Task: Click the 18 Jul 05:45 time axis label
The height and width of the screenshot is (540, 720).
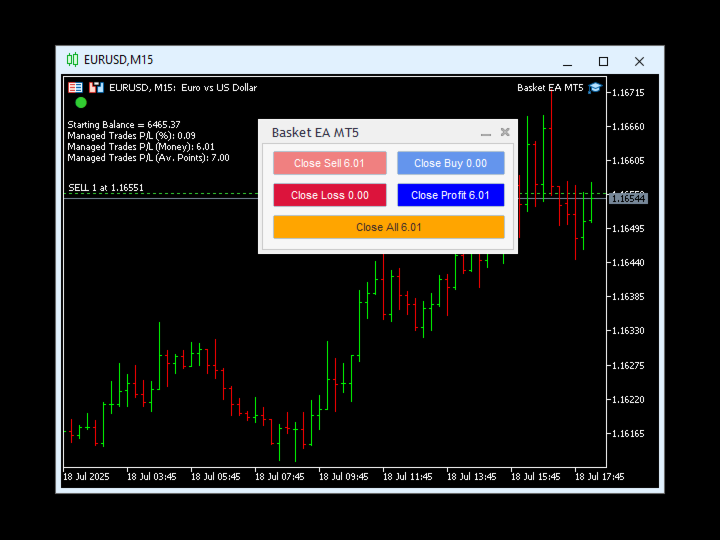Action: click(x=215, y=477)
